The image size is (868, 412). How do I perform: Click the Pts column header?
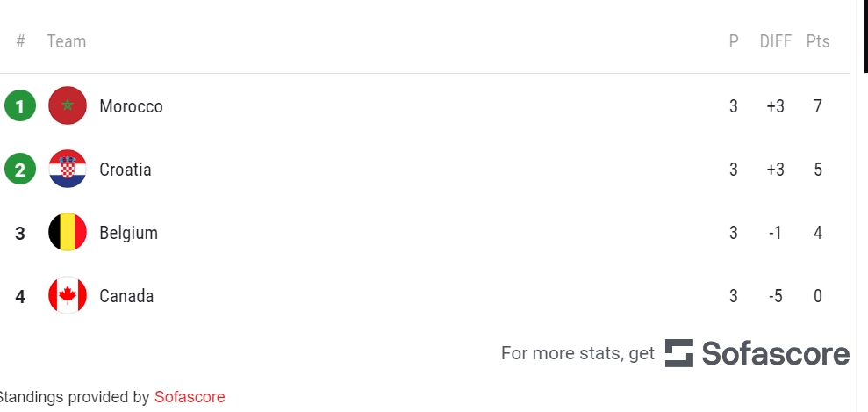(818, 41)
